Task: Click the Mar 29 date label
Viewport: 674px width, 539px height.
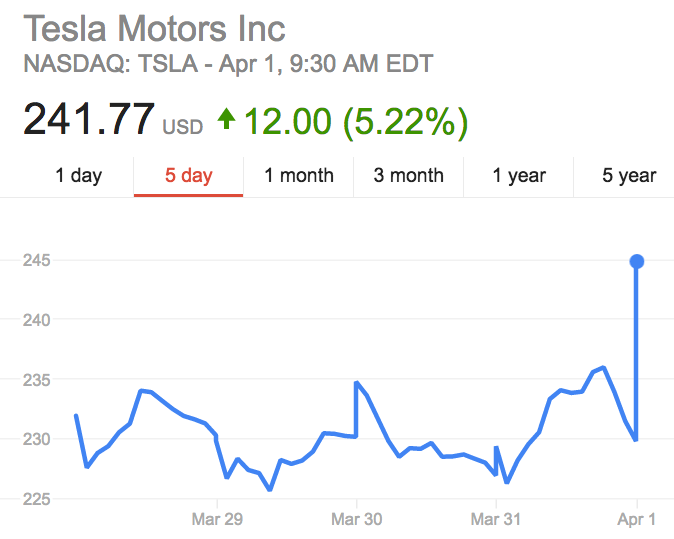Action: pos(217,520)
